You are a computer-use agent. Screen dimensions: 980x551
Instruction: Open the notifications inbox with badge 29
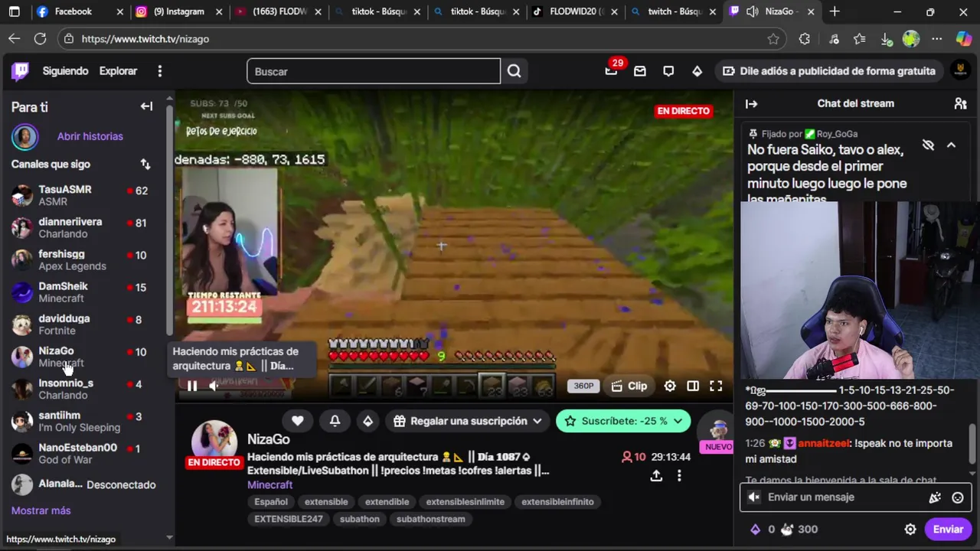coord(611,70)
